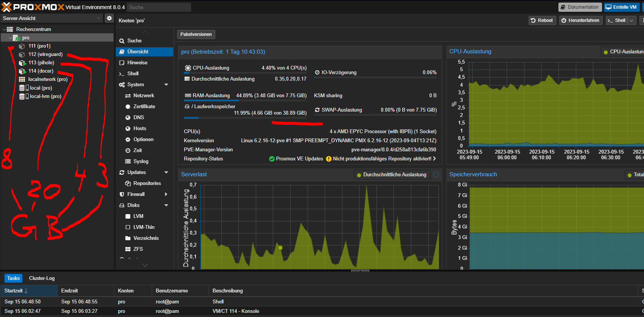The width and height of the screenshot is (644, 317).
Task: Select container 112 (wireguard)
Action: click(x=45, y=54)
